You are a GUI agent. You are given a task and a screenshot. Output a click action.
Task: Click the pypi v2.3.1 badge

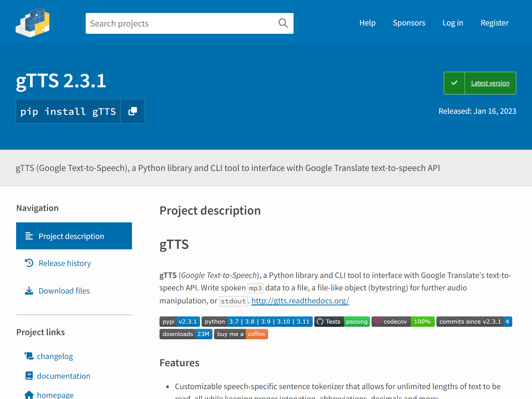(180, 322)
